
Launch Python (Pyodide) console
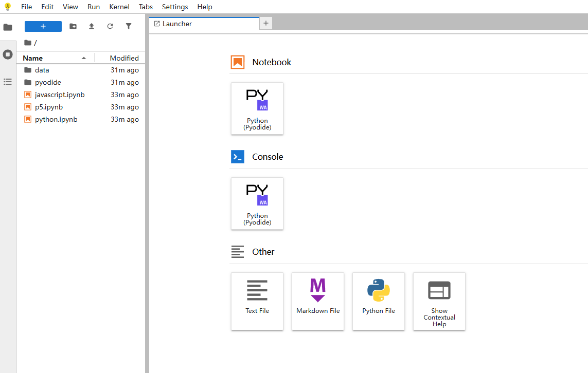click(257, 204)
